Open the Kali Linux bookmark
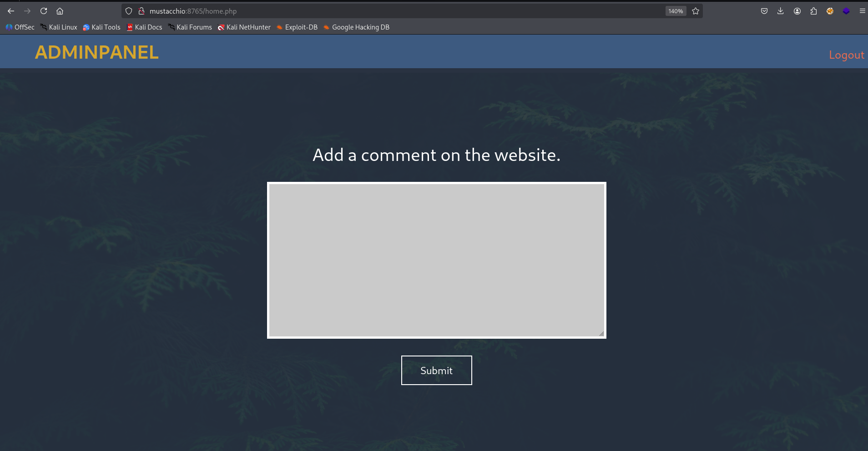868x451 pixels. click(59, 27)
